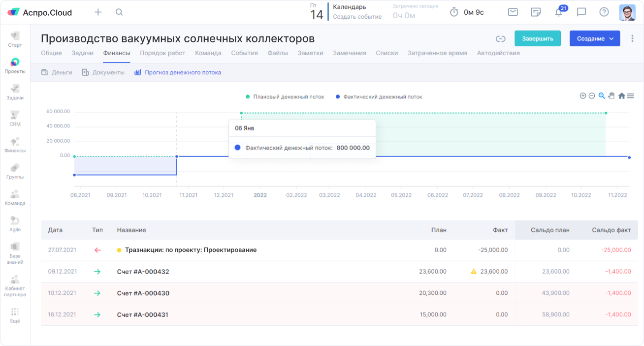The height and width of the screenshot is (346, 644).
Task: Copy project link via chain icon
Action: pyautogui.click(x=501, y=39)
